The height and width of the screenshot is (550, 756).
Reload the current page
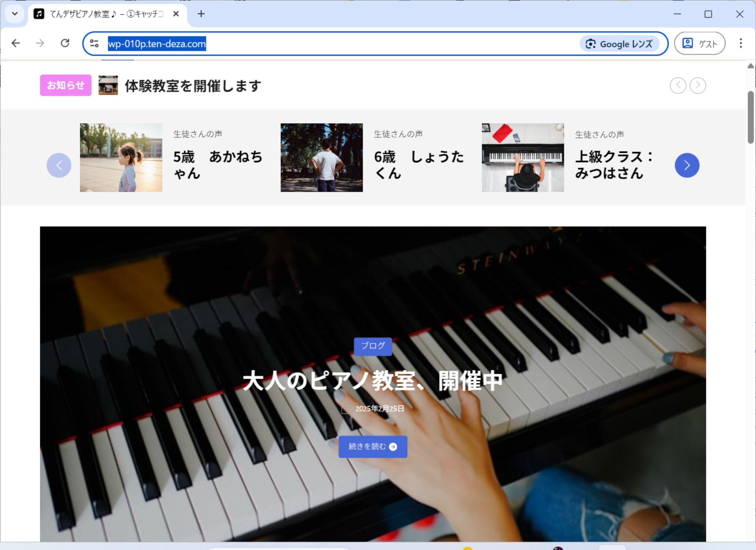coord(65,43)
